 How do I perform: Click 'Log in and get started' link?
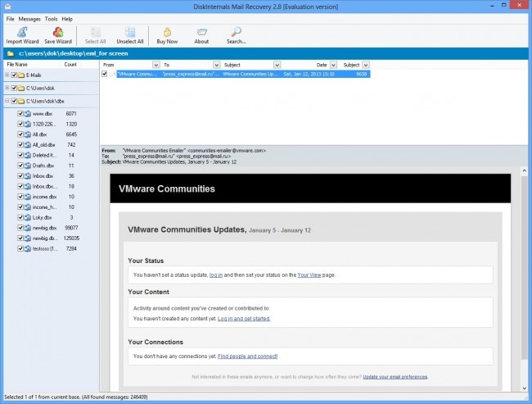(x=244, y=319)
